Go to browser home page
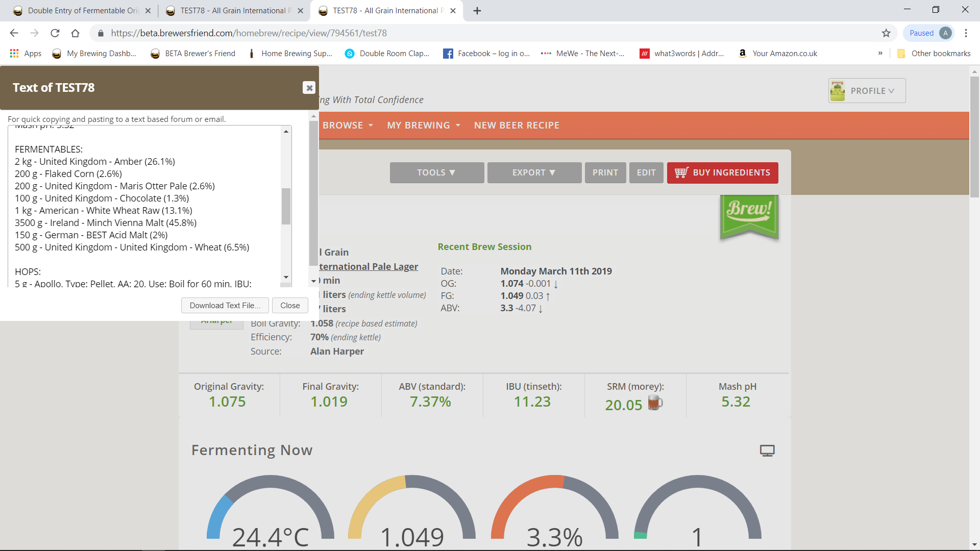980x551 pixels. tap(75, 33)
